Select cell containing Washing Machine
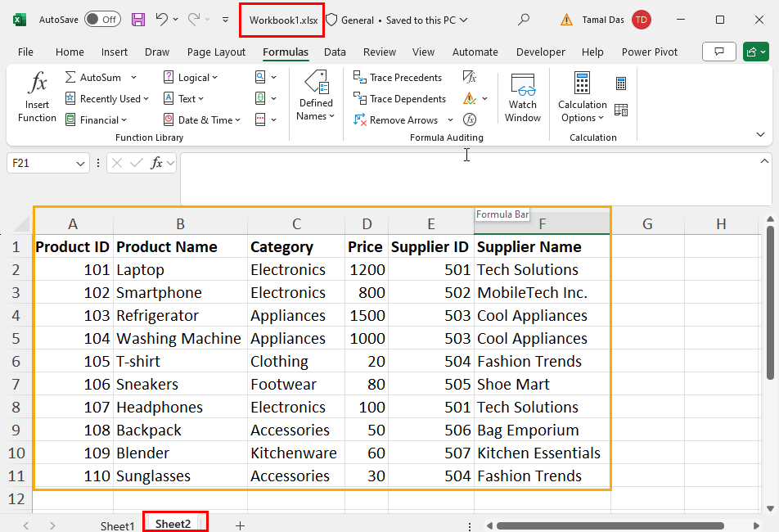The width and height of the screenshot is (779, 532). tap(180, 338)
